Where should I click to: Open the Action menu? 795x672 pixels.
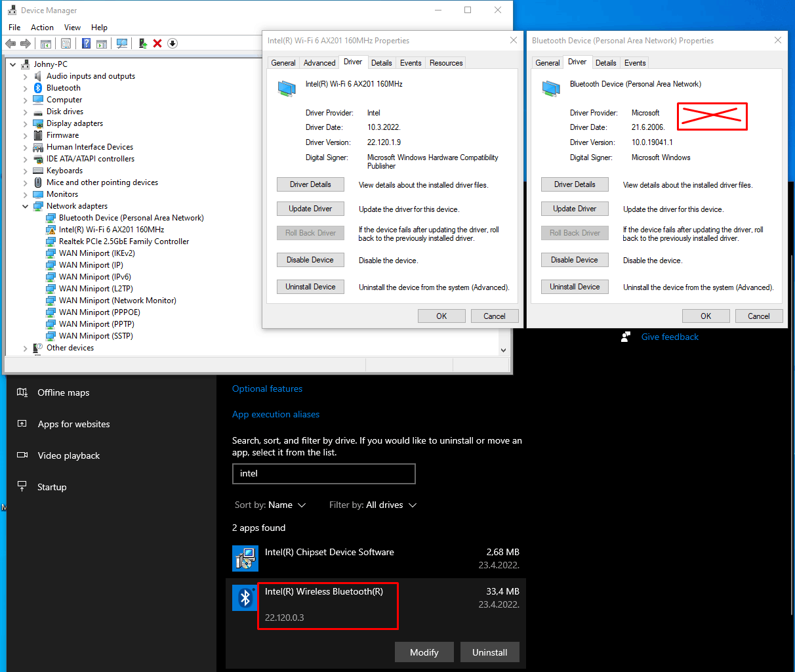(x=42, y=28)
